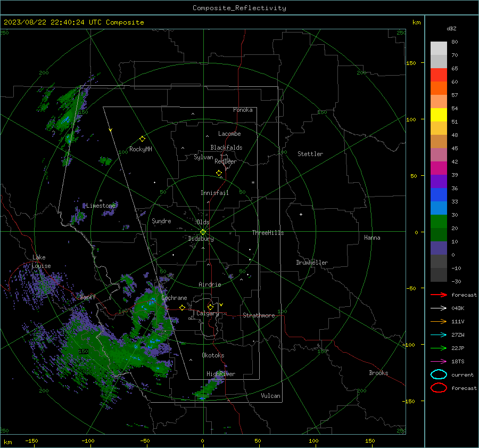Click the green 22JP arrow in the legend
Viewport: 479px width, 448px height.
[x=439, y=348]
